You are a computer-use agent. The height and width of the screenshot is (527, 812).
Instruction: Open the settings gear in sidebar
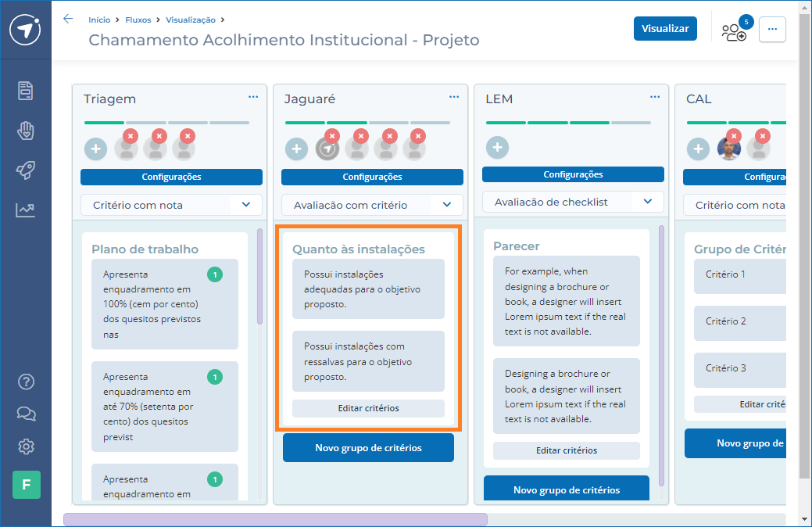[26, 446]
